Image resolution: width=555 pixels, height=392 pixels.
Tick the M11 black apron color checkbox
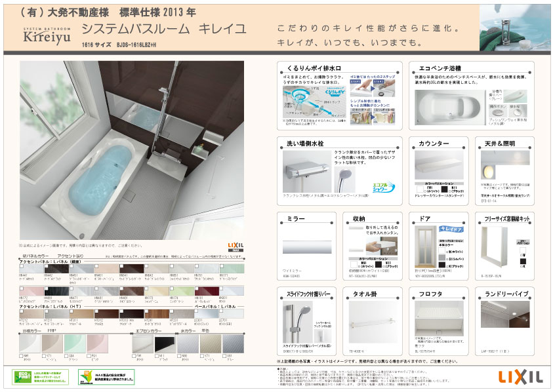click(x=156, y=356)
